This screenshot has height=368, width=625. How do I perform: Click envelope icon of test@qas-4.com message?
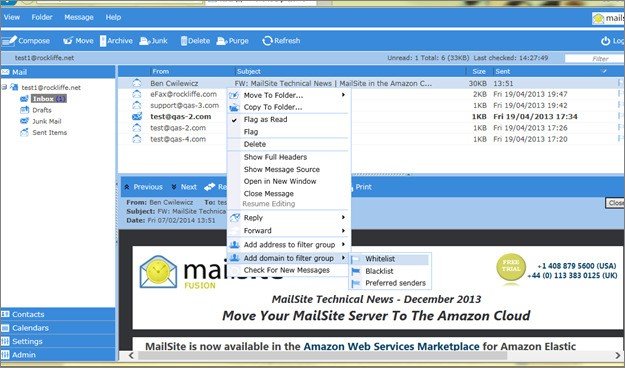[x=137, y=139]
